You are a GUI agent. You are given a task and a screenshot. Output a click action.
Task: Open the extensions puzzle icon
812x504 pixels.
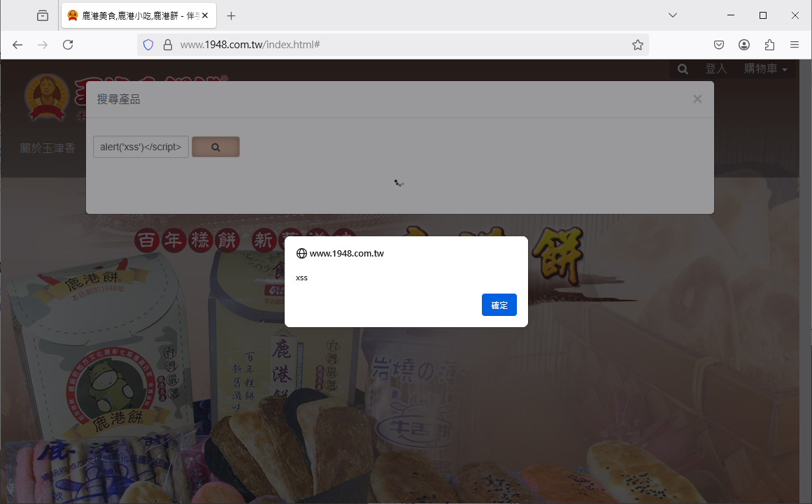click(769, 45)
